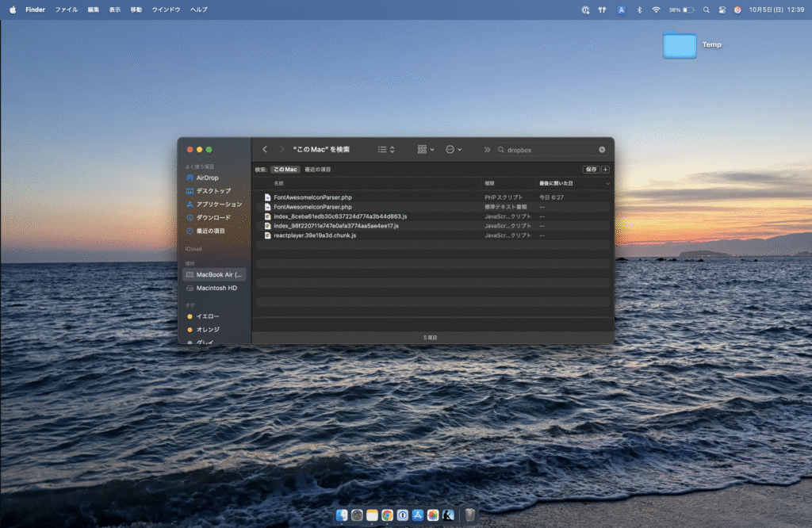Click the plus button to add search criteria

coord(606,170)
